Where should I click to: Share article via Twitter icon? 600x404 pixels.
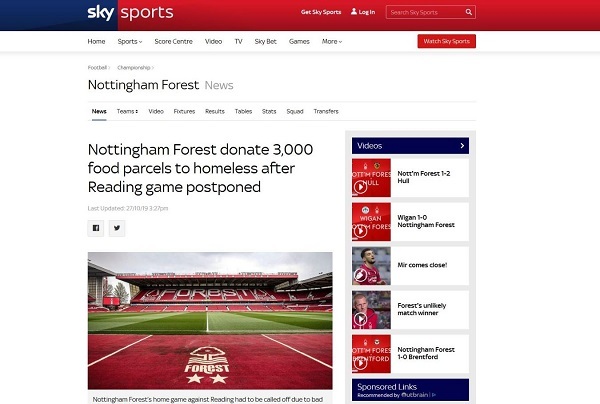pos(117,228)
